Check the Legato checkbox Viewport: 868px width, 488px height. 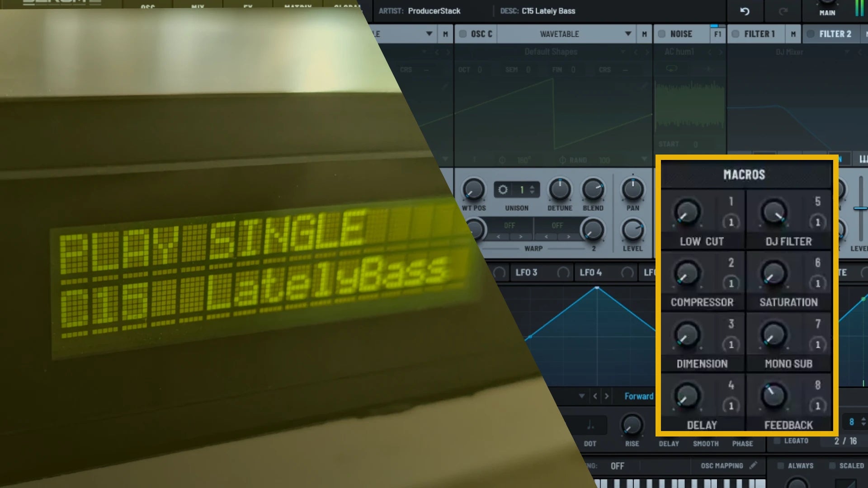tap(777, 441)
